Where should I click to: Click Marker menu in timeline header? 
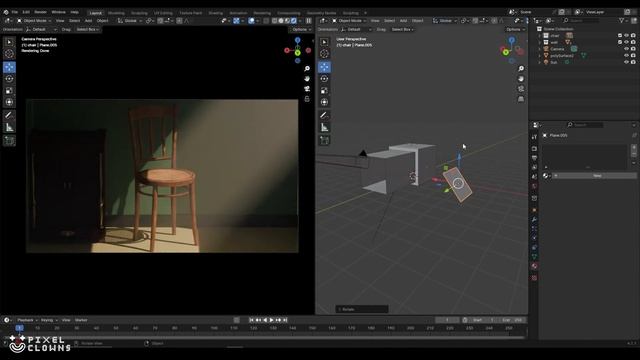tap(81, 320)
